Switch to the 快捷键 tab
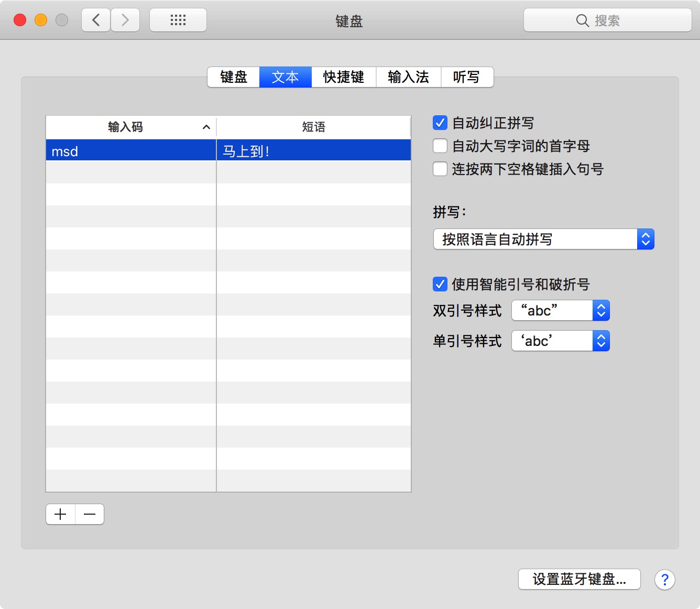 point(344,77)
